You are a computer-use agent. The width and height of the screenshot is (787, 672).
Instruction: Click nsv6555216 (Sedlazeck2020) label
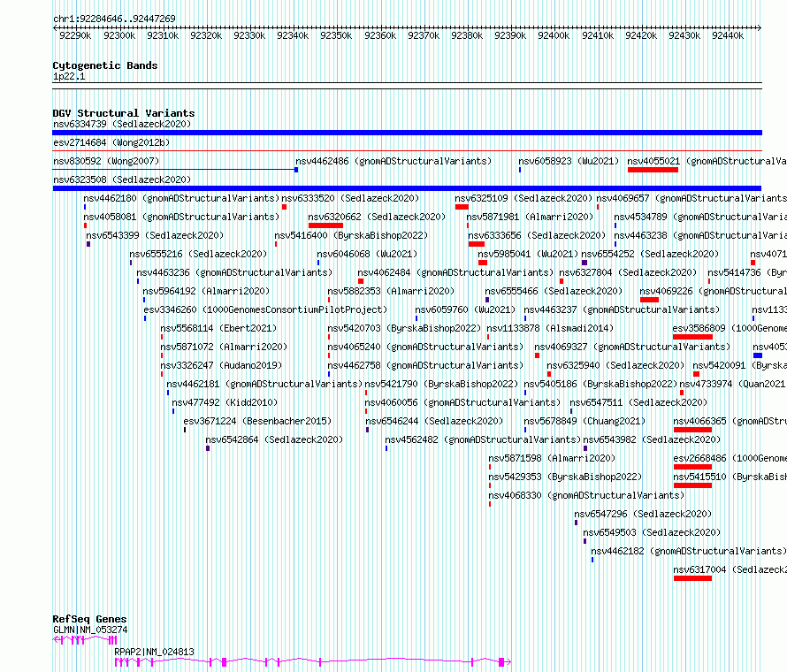[198, 254]
